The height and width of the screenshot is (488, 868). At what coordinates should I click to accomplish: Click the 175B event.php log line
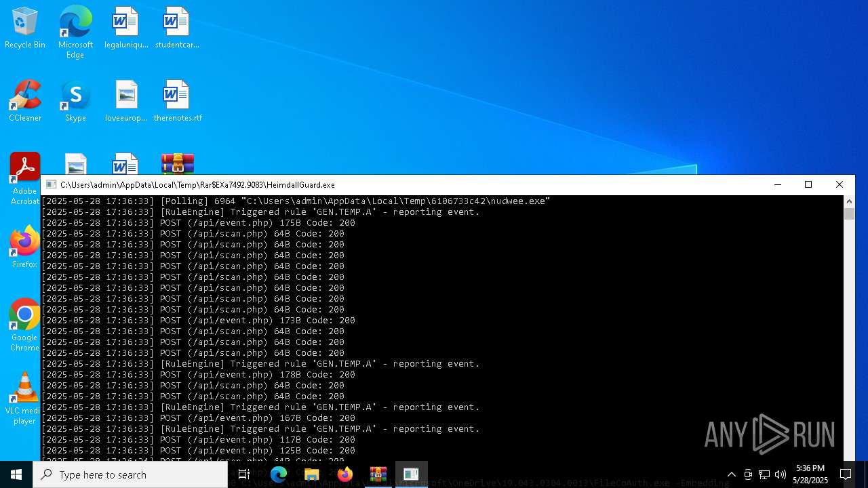tap(198, 223)
